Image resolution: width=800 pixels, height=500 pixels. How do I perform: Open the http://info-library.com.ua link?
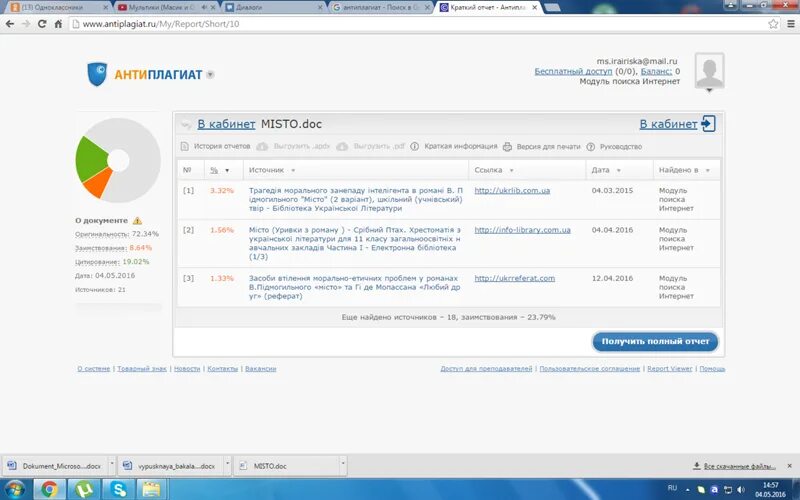click(x=522, y=230)
